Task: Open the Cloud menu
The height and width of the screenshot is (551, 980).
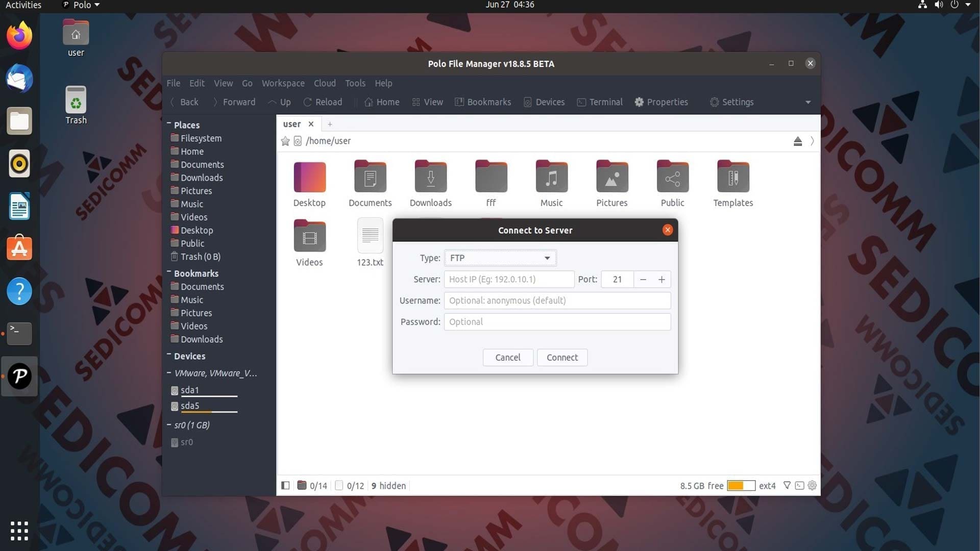Action: [x=325, y=83]
